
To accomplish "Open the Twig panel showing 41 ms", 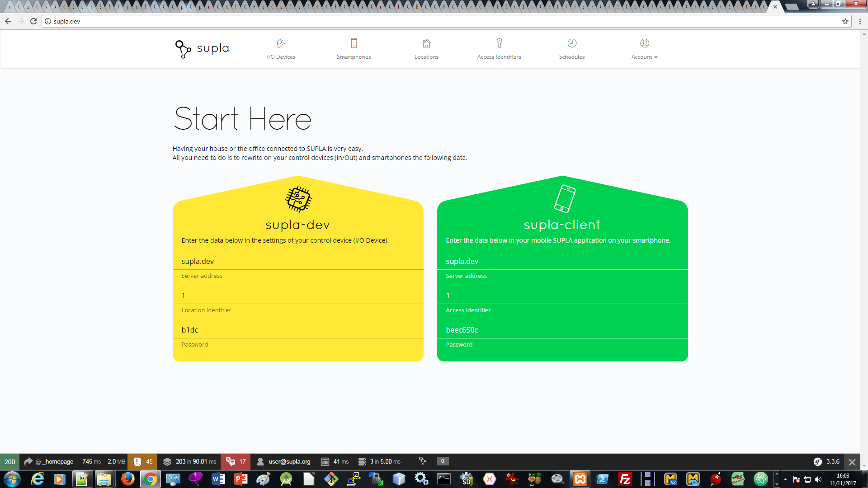I will click(x=335, y=461).
